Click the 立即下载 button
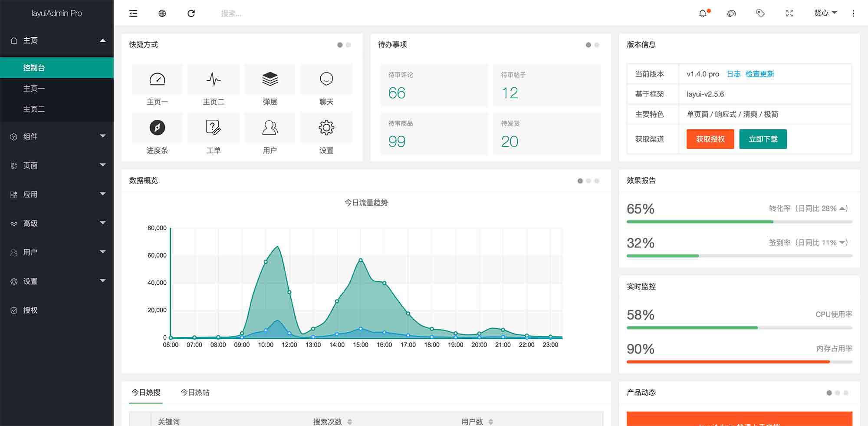The width and height of the screenshot is (868, 426). point(763,139)
